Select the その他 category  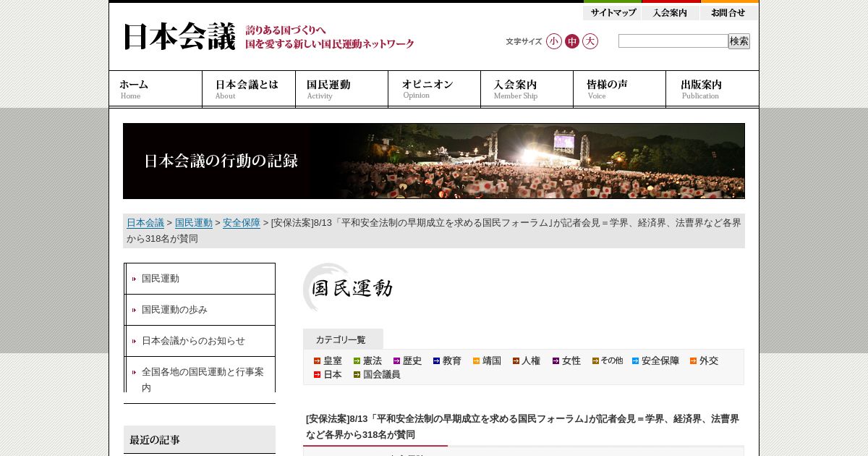[611, 360]
